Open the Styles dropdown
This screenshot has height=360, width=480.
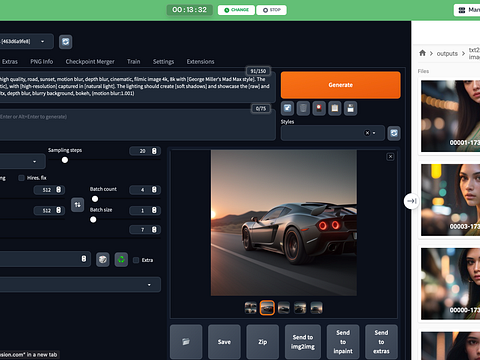tap(333, 133)
